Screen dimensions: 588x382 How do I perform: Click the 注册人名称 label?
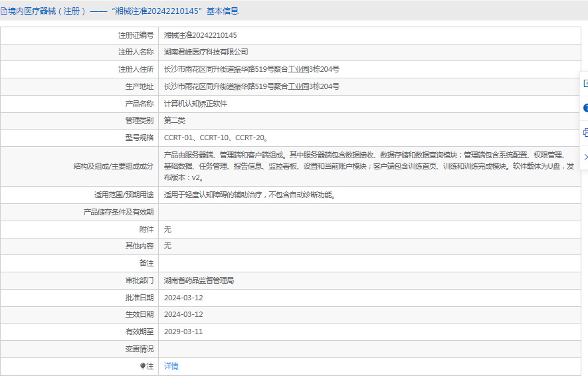136,52
